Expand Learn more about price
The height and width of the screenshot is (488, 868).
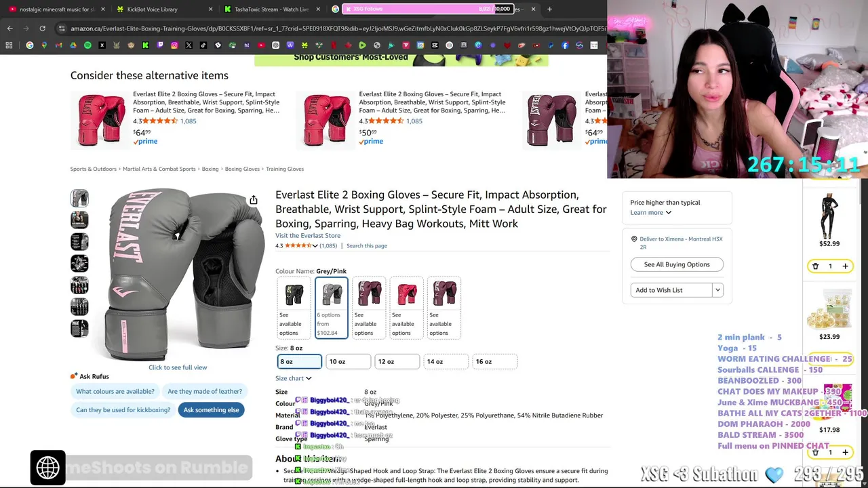coord(650,213)
